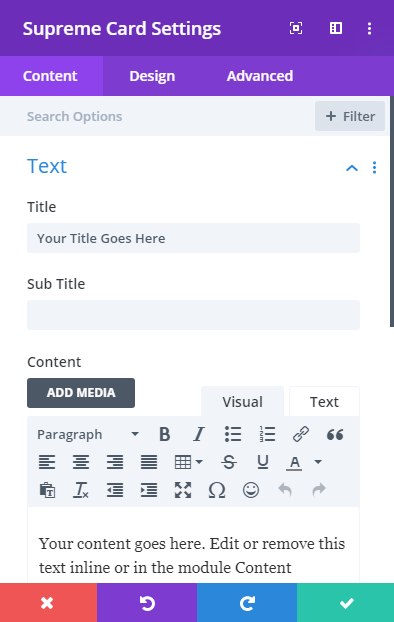Image resolution: width=394 pixels, height=622 pixels.
Task: Toggle bold formatting in editor toolbar
Action: pos(165,434)
